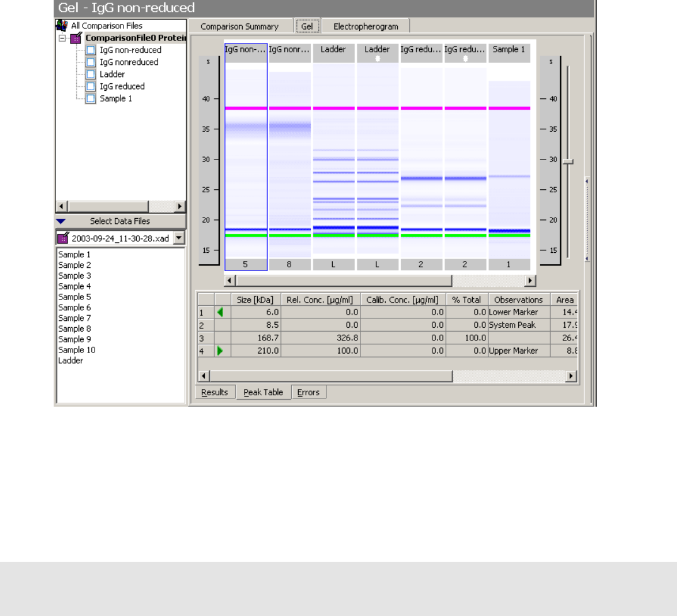Select the IgG nonr... gel lane

[290, 157]
